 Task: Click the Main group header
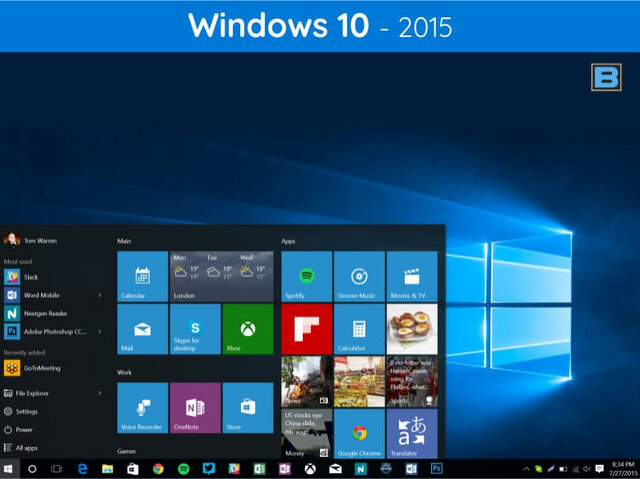(124, 241)
